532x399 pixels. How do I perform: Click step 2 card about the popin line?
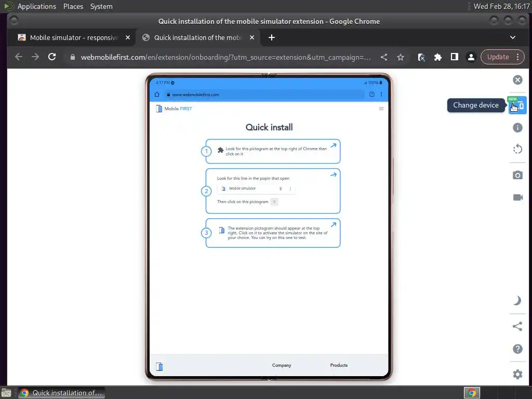point(273,191)
